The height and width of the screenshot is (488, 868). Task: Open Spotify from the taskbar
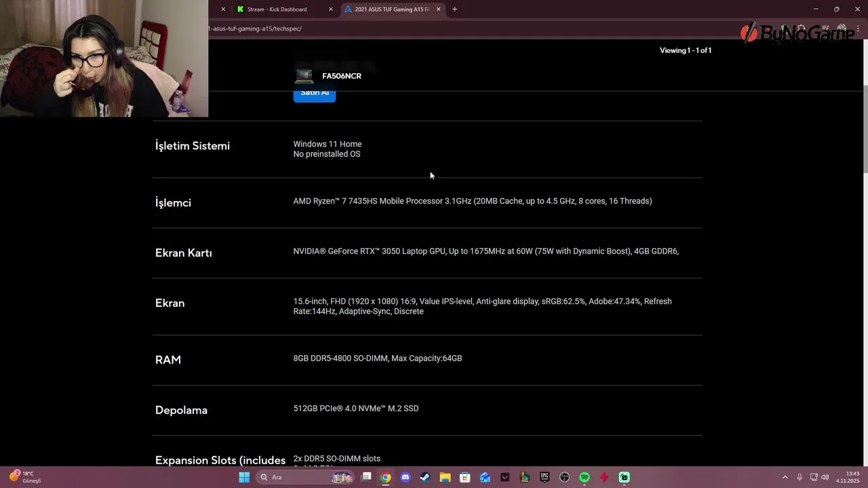(x=585, y=477)
